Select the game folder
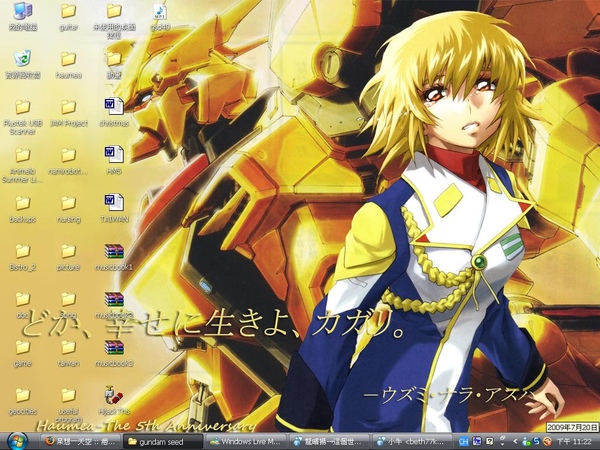 23,354
